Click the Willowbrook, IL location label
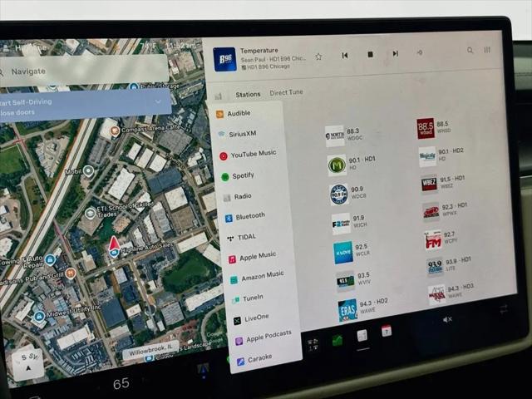 click(150, 349)
